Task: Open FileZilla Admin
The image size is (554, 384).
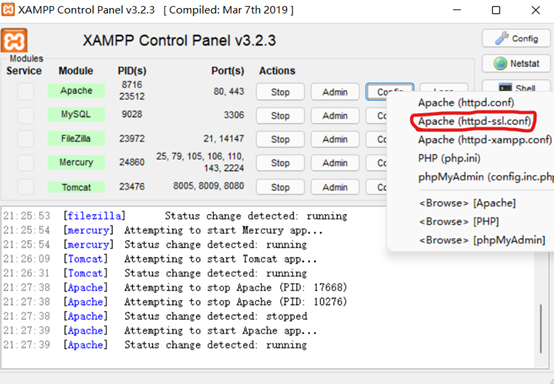Action: tap(335, 139)
